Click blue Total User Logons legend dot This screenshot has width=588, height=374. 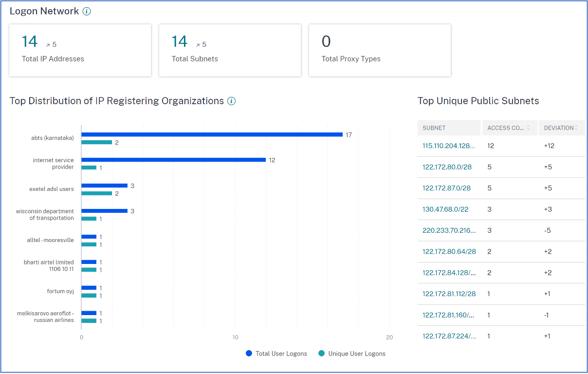249,354
